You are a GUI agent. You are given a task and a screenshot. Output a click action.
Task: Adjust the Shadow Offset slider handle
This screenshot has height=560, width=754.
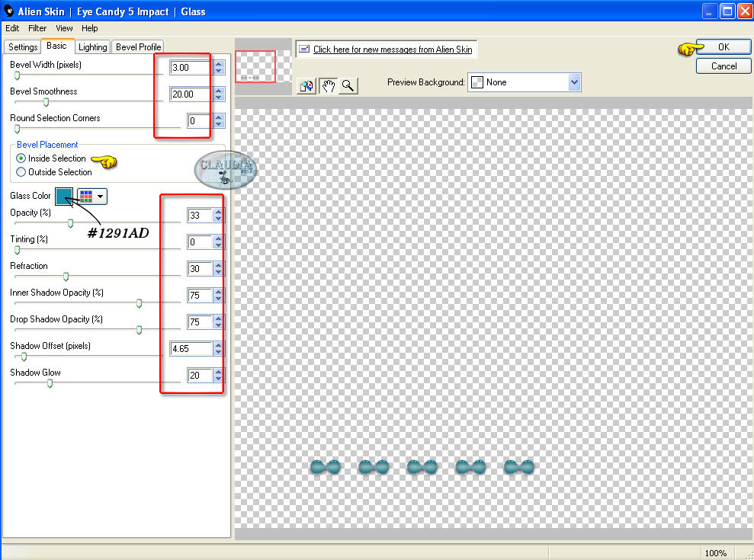(x=24, y=357)
